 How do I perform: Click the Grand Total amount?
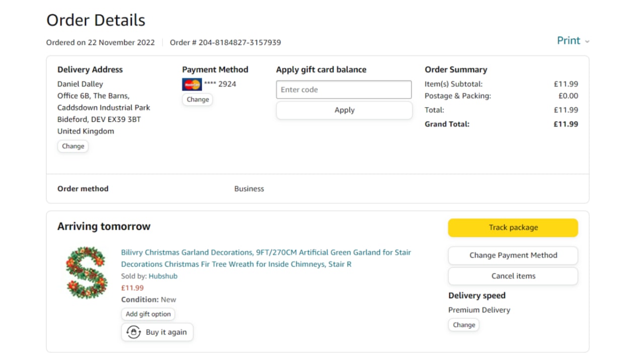(x=566, y=124)
